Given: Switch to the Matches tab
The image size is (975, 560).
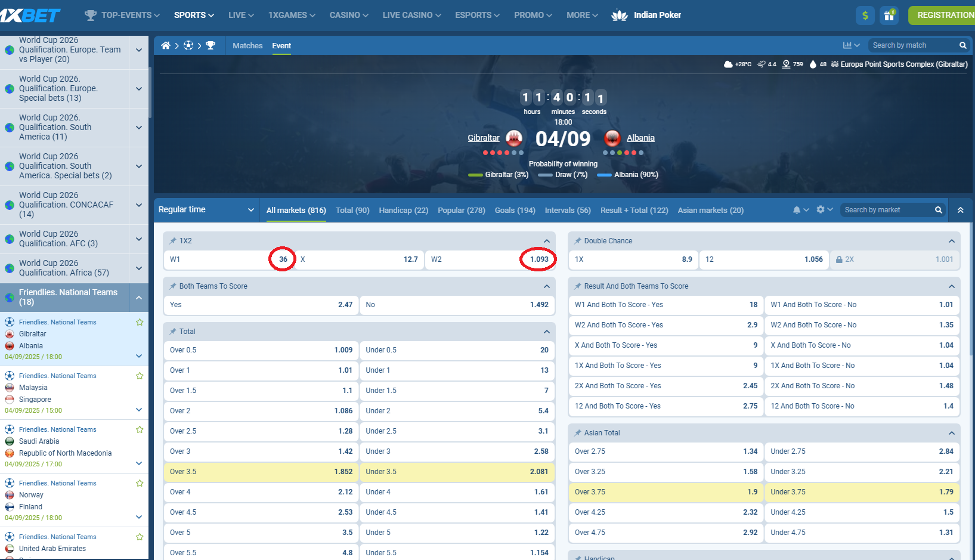Looking at the screenshot, I should pyautogui.click(x=247, y=45).
